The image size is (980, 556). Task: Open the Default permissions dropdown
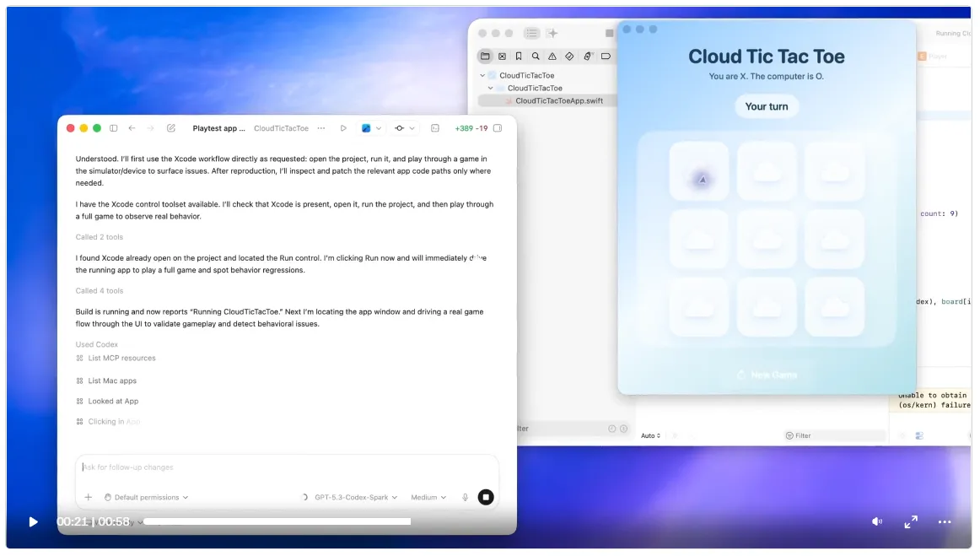tap(146, 497)
